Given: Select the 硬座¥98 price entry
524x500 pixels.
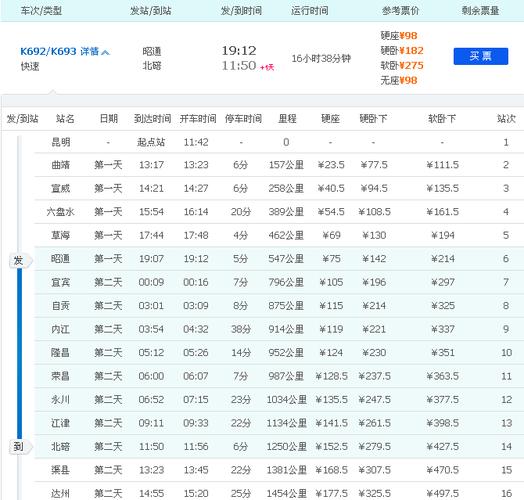Looking at the screenshot, I should tap(399, 35).
